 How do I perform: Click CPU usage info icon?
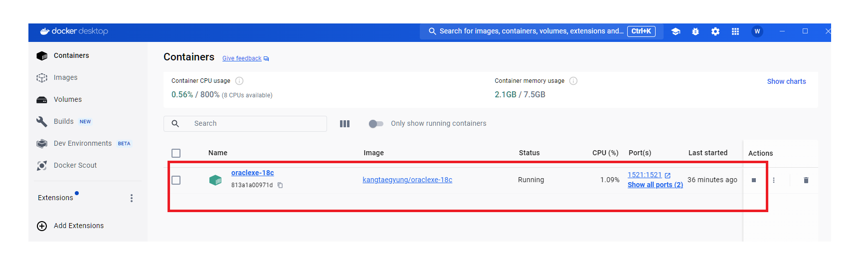tap(239, 81)
